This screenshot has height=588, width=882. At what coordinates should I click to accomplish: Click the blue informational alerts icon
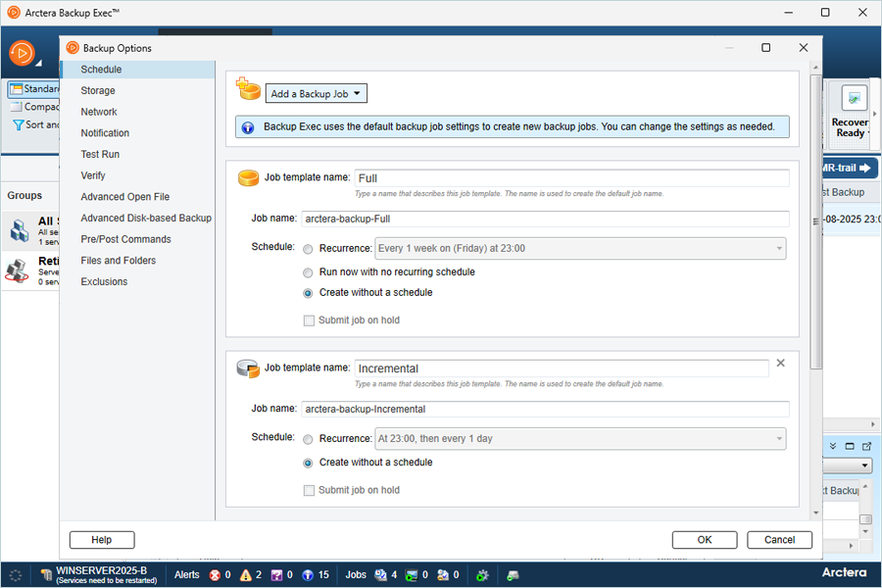(x=308, y=575)
